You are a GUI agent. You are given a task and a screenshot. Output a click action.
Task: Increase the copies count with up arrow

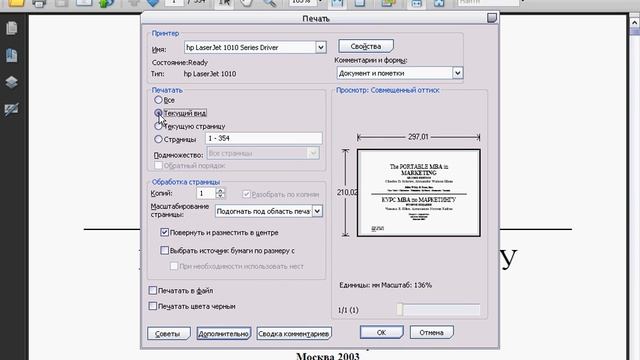click(220, 190)
